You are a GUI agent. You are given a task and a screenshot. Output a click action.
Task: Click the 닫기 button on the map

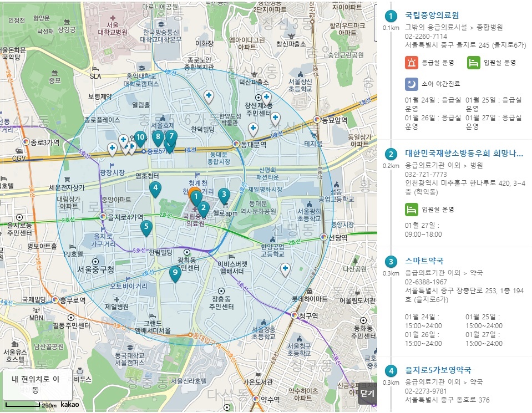coord(367,394)
